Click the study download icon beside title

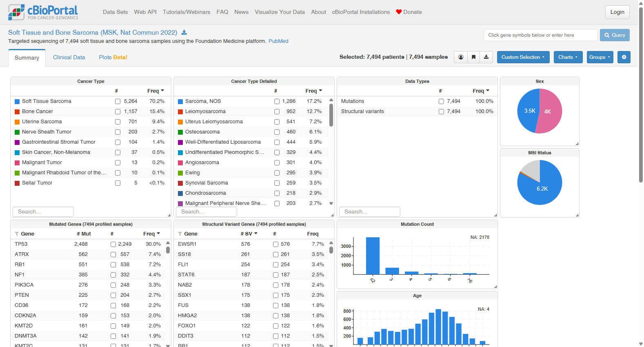[184, 33]
